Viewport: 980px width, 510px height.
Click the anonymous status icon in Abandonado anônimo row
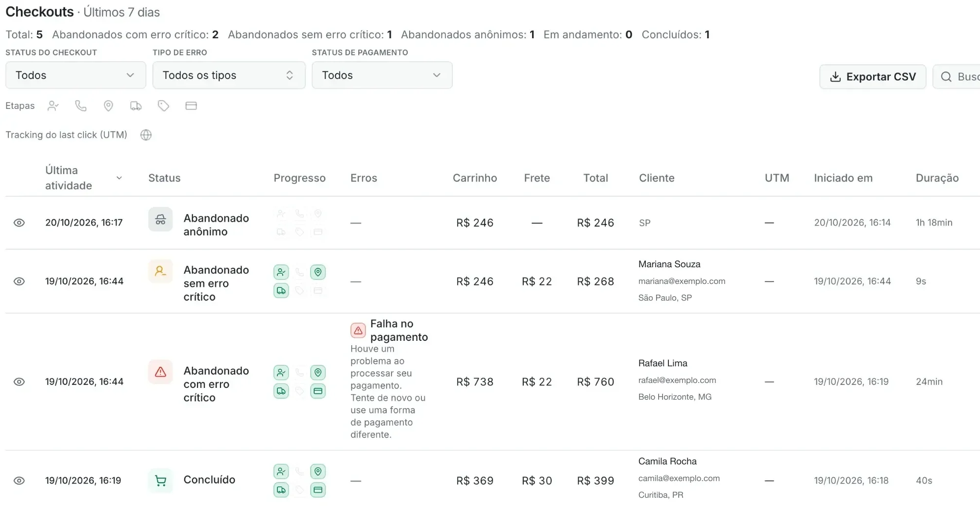click(x=161, y=219)
